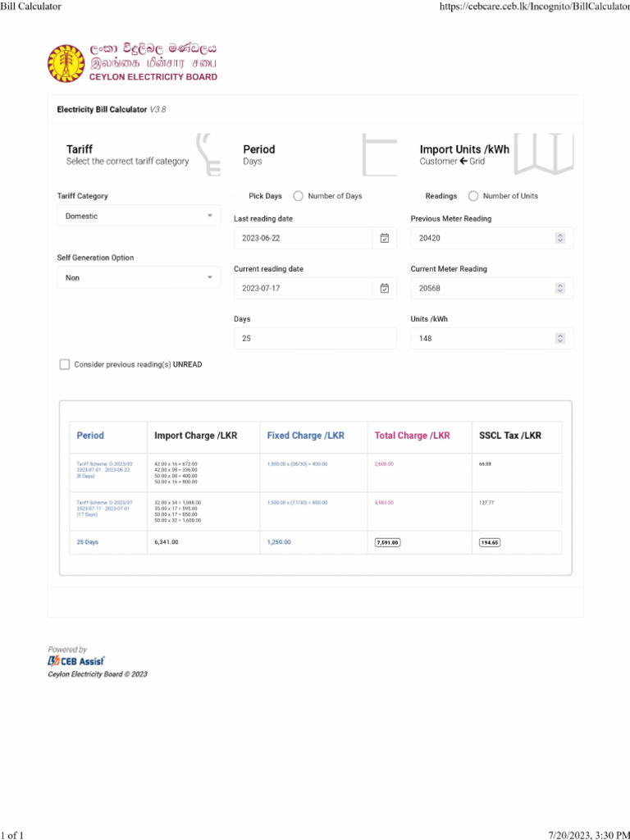The width and height of the screenshot is (630, 840).
Task: Open calendar icon for Current reading date
Action: tap(385, 288)
